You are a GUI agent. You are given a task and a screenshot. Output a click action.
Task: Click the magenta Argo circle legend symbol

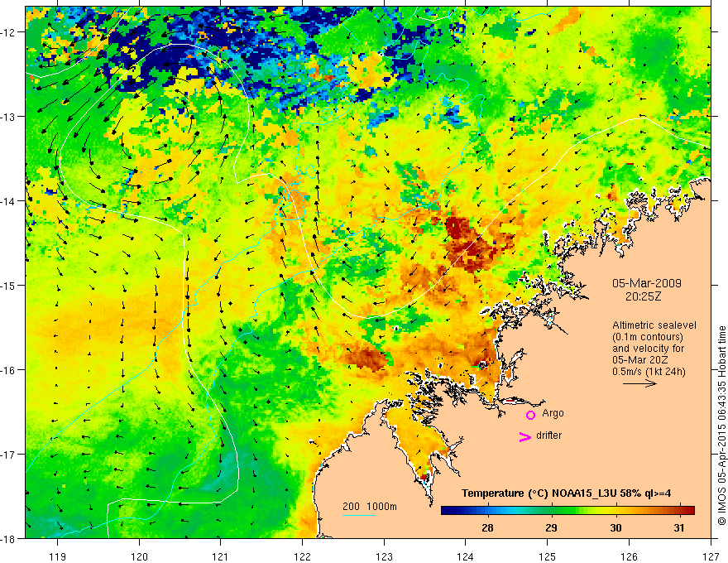[x=530, y=415]
